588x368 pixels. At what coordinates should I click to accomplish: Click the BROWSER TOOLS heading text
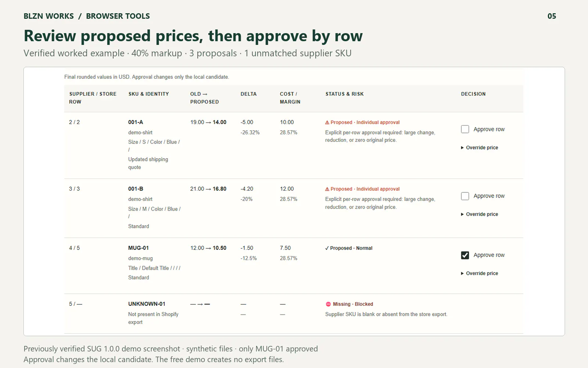tap(118, 16)
